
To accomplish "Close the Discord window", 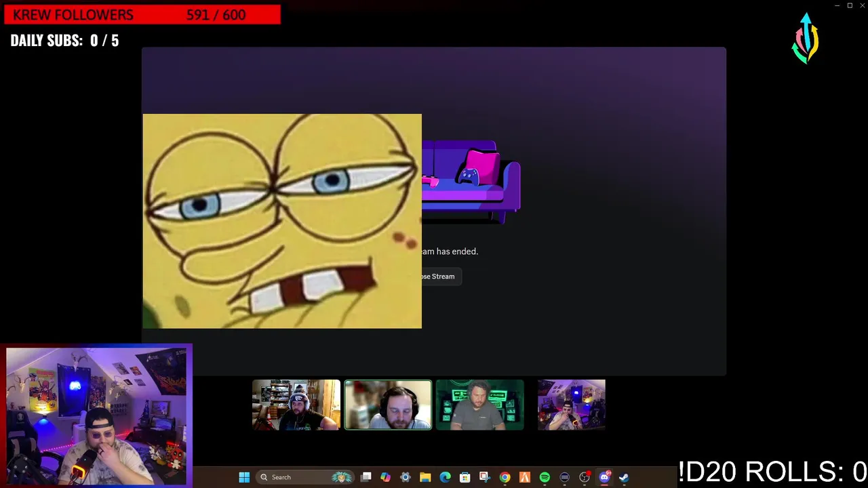I will [863, 5].
